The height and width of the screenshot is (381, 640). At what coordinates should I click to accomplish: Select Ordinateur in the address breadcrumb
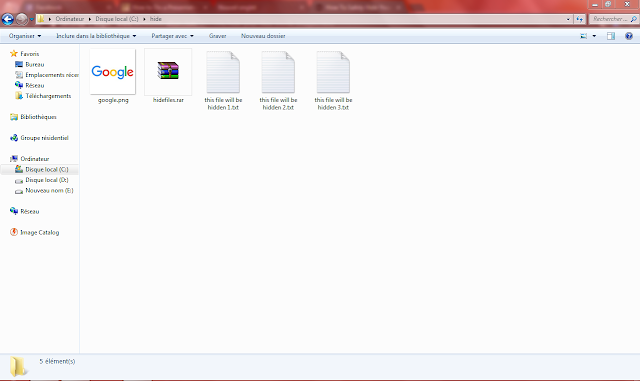coord(70,19)
